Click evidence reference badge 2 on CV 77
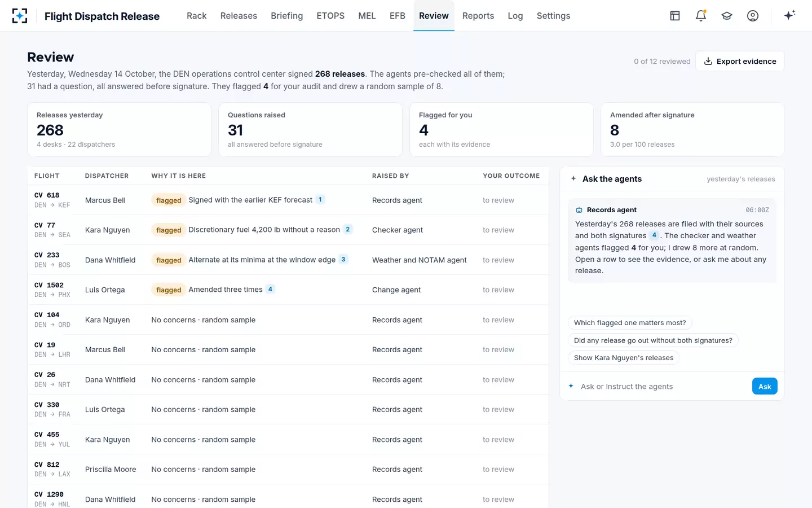The image size is (812, 508). 348,230
